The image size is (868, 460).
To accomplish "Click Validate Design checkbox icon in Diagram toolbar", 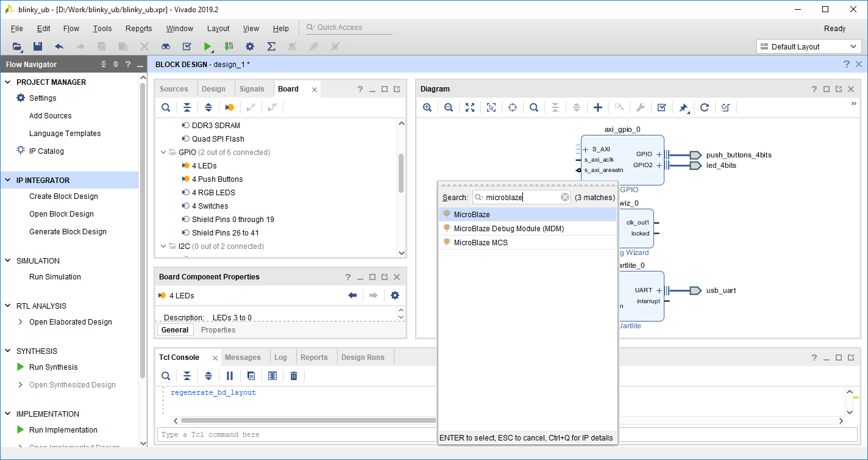I will click(x=661, y=107).
